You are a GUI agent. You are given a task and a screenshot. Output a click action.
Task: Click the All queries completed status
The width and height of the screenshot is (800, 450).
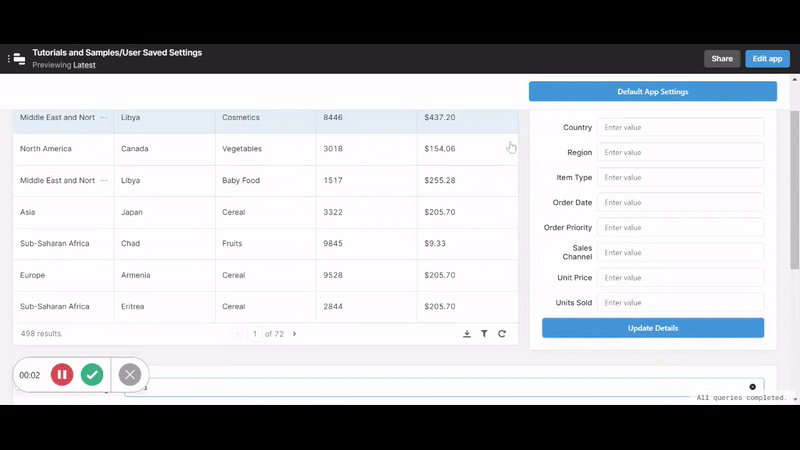[741, 397]
